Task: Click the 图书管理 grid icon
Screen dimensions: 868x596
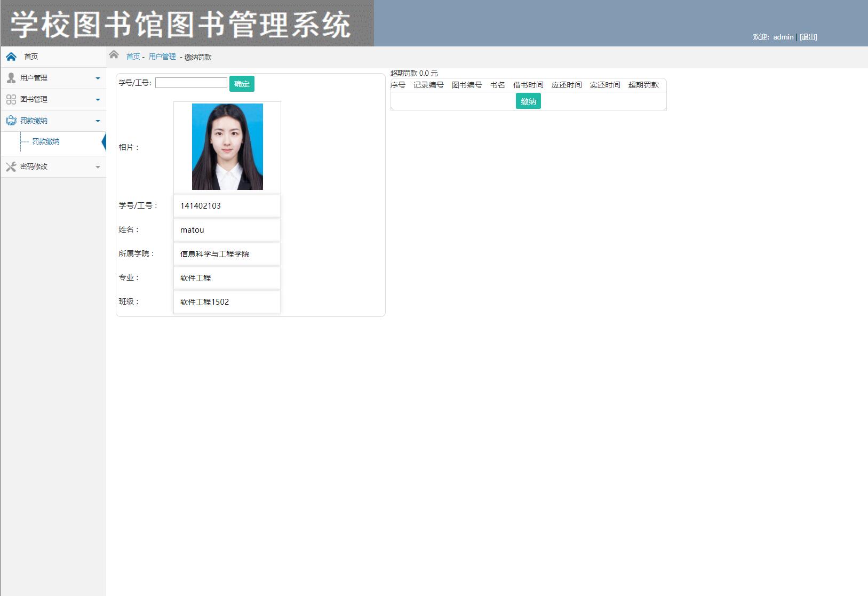Action: pyautogui.click(x=11, y=99)
